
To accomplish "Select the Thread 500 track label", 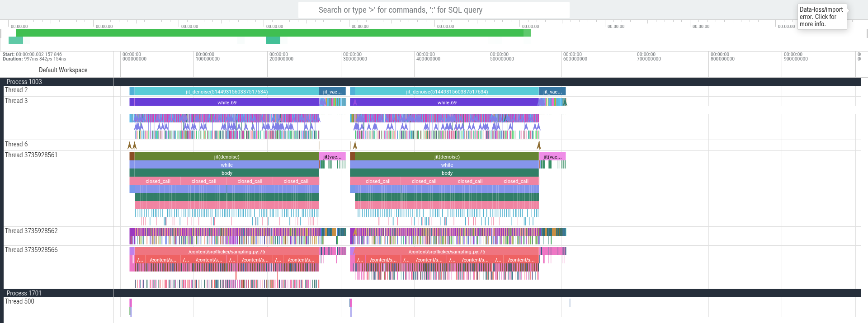I will (19, 301).
